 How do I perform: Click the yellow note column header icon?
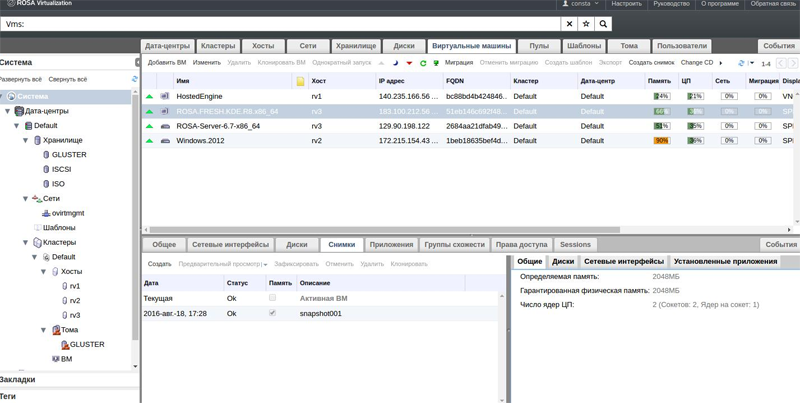301,81
